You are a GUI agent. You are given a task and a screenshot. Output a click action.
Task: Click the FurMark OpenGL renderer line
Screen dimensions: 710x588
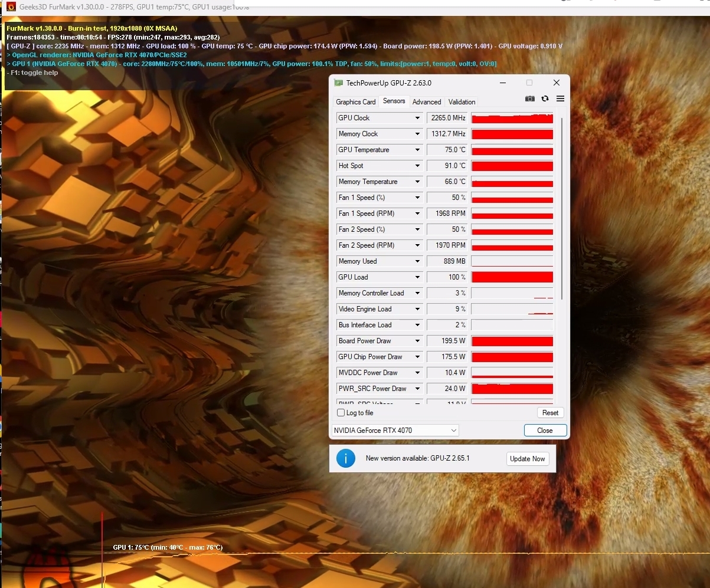96,55
